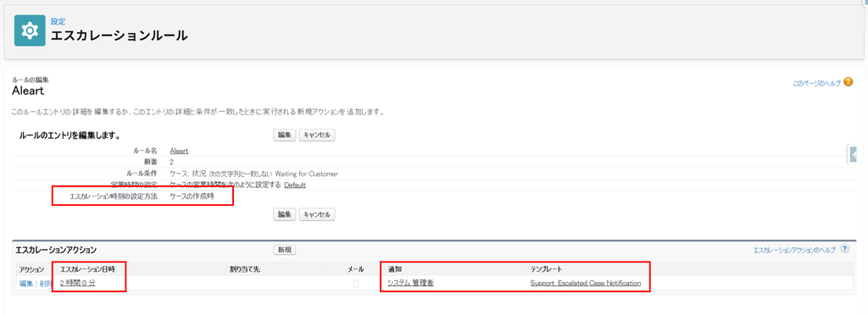Click the gear Setup icon beside エスカレーションルール
Screen dimensions: 868x315
pos(30,31)
